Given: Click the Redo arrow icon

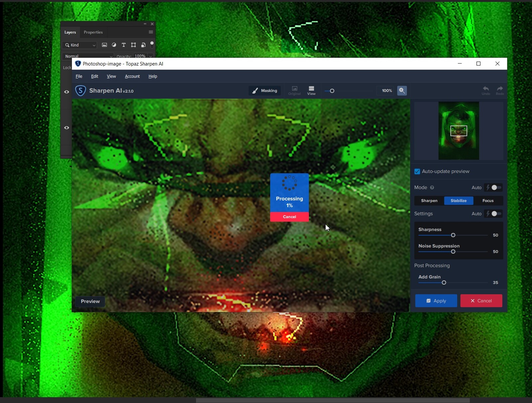Looking at the screenshot, I should (500, 90).
